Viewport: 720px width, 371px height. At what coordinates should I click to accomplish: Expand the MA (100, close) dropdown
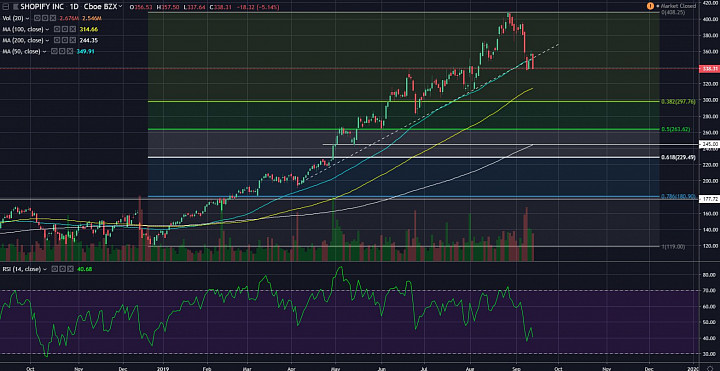(x=48, y=29)
